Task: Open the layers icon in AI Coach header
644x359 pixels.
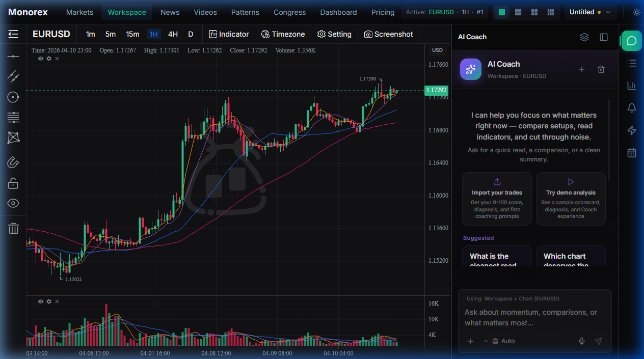Action: (584, 37)
